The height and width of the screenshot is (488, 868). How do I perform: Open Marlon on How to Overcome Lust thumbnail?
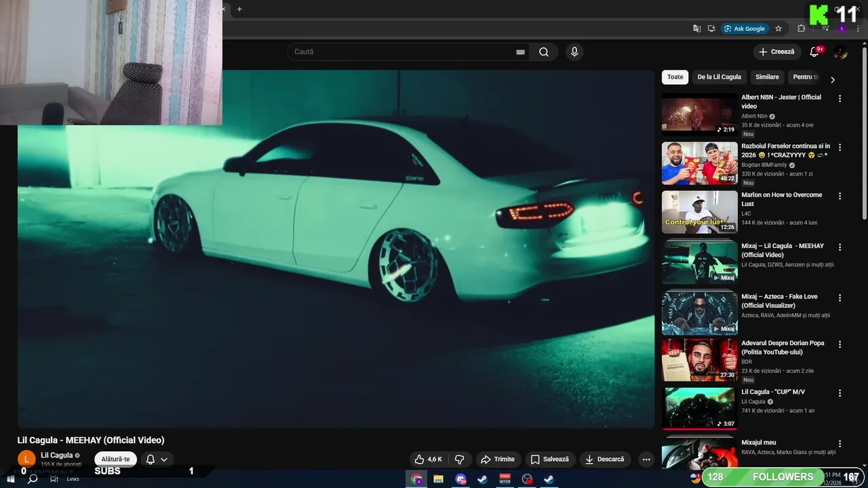pyautogui.click(x=699, y=212)
